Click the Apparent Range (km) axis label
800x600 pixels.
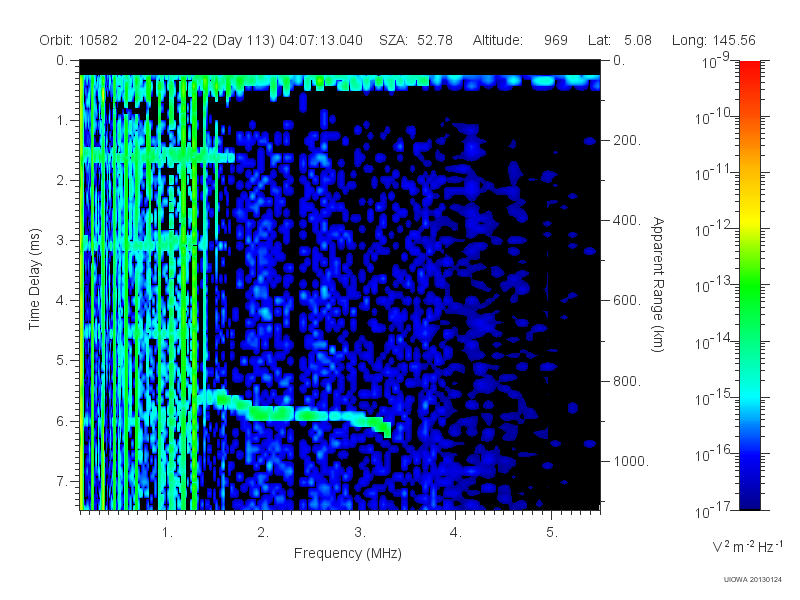[x=658, y=284]
